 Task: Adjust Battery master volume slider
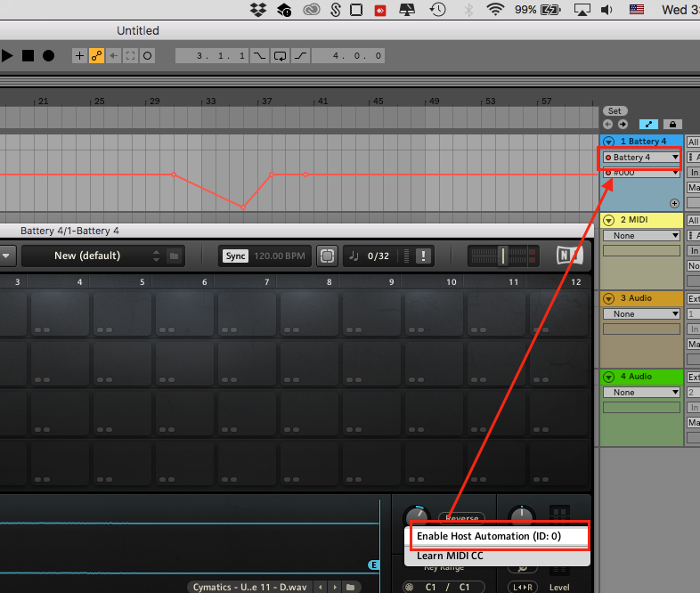pos(503,256)
